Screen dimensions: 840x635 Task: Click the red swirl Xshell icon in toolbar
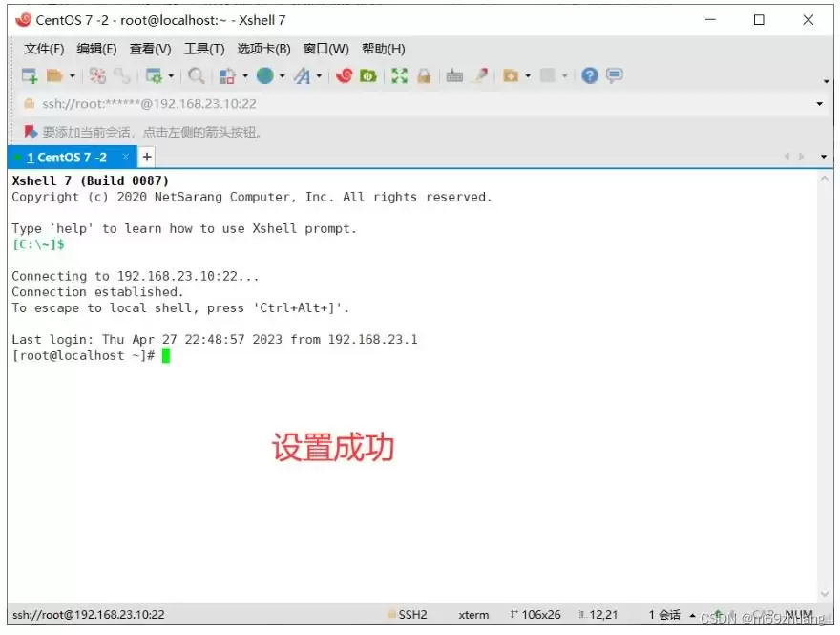pos(345,76)
